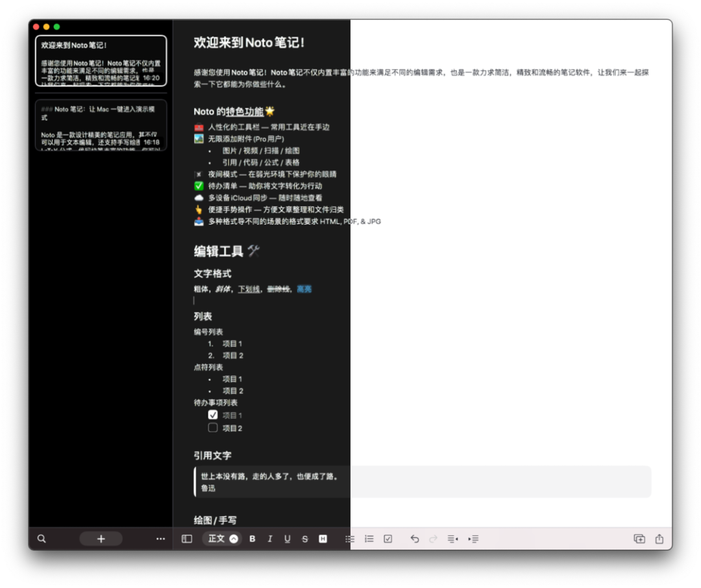Undo the last edit
Image resolution: width=701 pixels, height=588 pixels.
pyautogui.click(x=414, y=539)
